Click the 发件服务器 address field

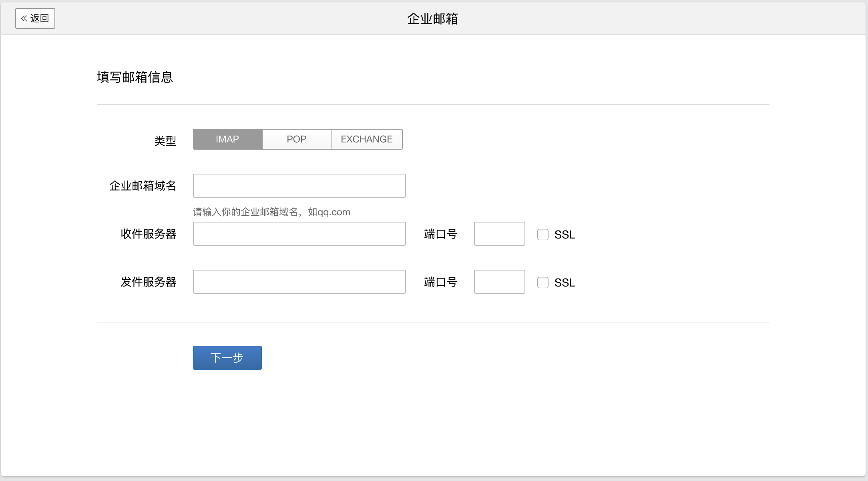[x=299, y=282]
